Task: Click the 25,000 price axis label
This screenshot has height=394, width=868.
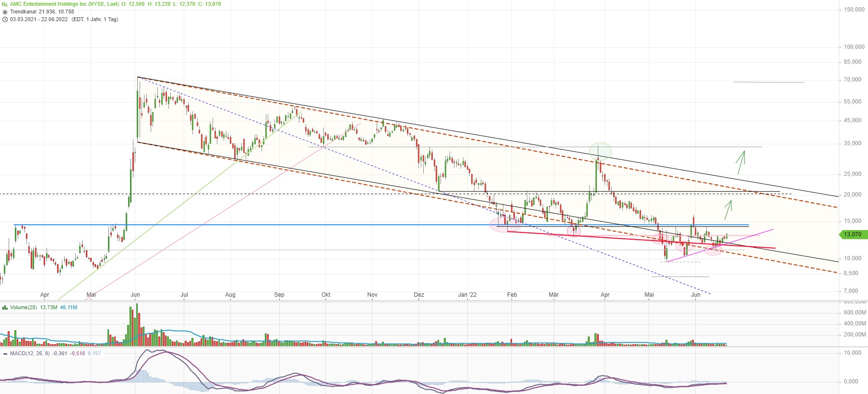Action: click(x=853, y=174)
